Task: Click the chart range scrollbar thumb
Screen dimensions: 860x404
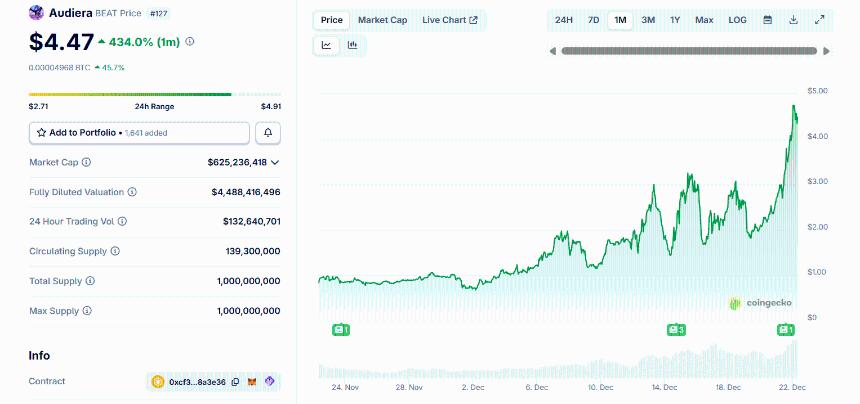Action: (x=689, y=51)
